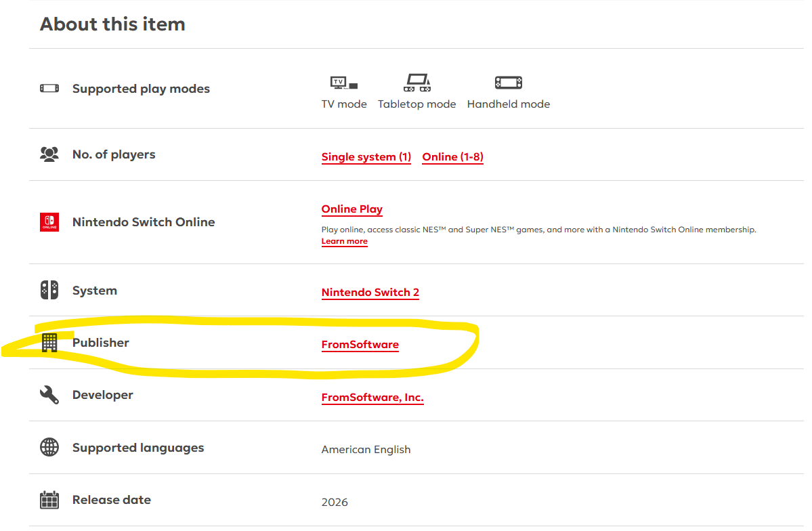Click the TV mode icon
This screenshot has width=812, height=531.
[x=344, y=83]
